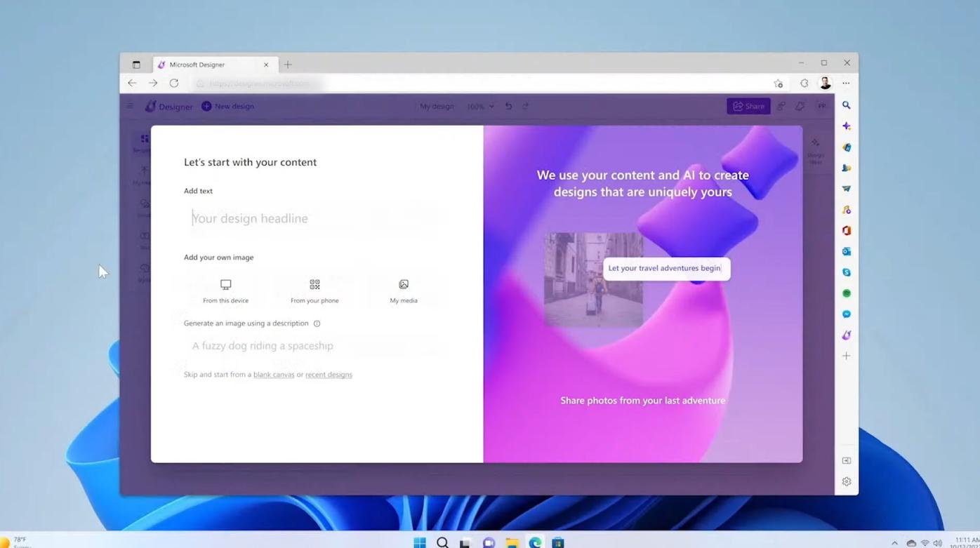Start from a blank canvas
The image size is (980, 548).
[x=273, y=374]
